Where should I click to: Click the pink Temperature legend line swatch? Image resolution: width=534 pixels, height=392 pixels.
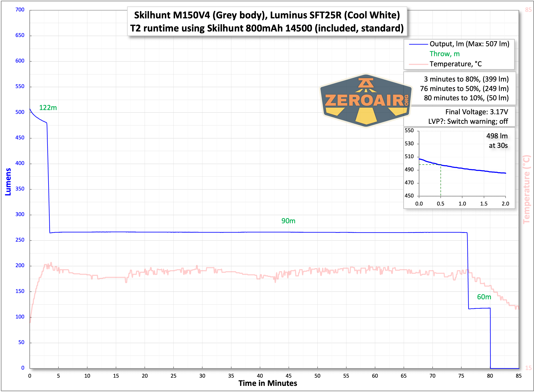(x=418, y=64)
